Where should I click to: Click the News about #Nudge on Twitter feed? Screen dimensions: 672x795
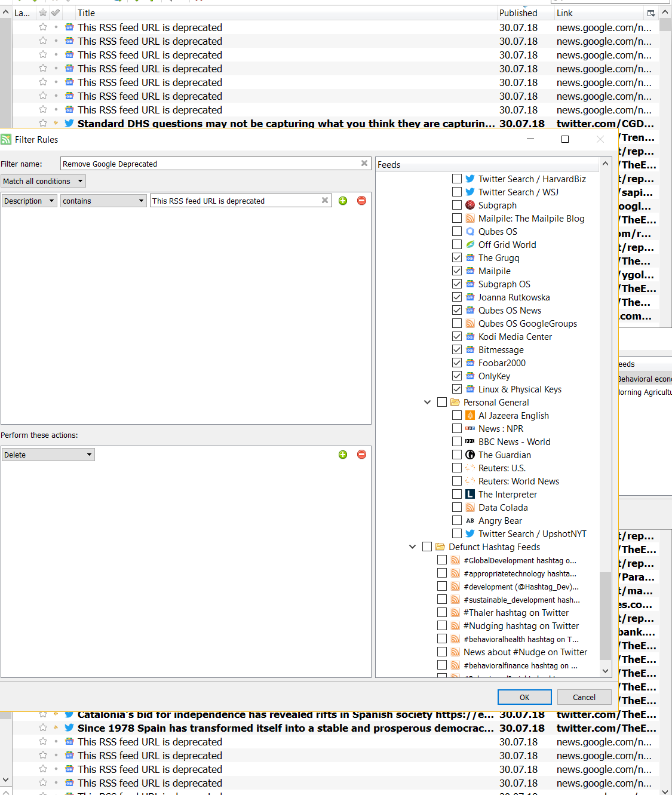[525, 652]
